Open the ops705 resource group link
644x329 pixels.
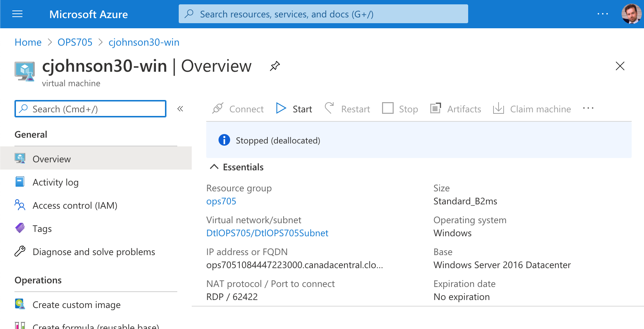(221, 201)
